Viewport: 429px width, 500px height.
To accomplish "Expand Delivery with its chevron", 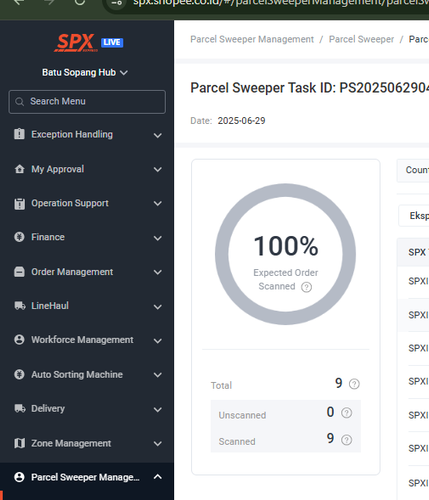I will [158, 409].
